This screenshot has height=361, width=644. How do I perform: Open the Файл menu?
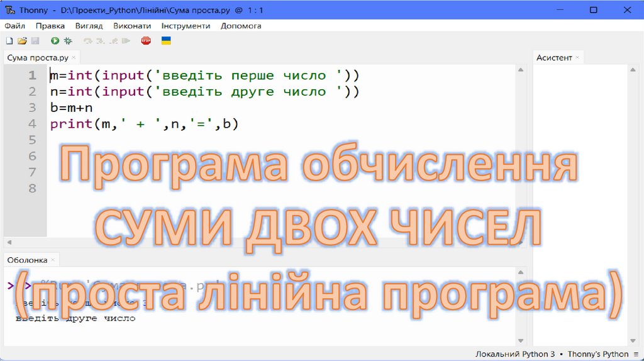pos(15,26)
